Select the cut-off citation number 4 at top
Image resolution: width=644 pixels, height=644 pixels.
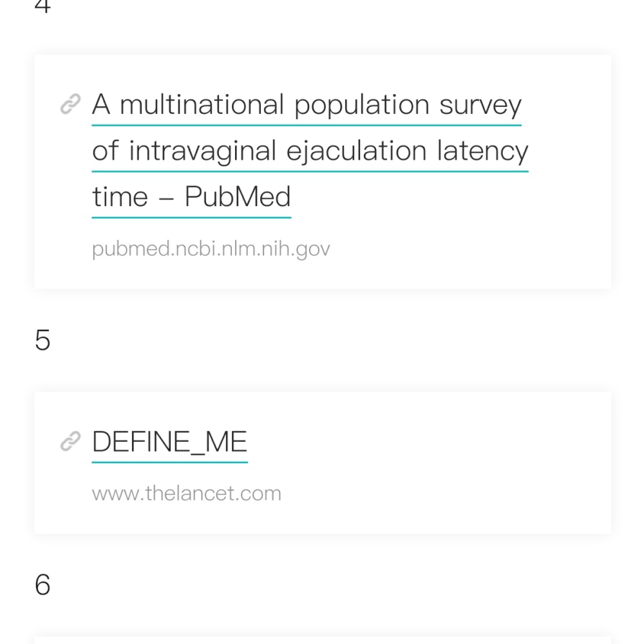pyautogui.click(x=43, y=6)
